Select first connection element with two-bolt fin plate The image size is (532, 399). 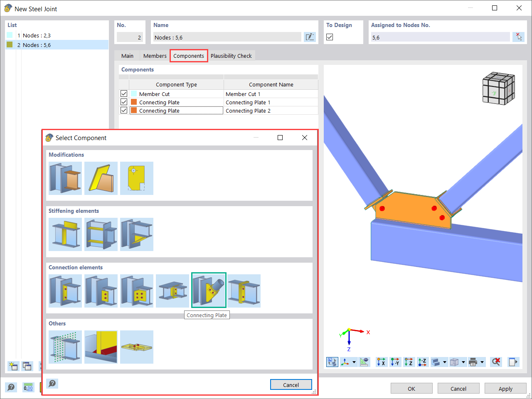coord(65,291)
